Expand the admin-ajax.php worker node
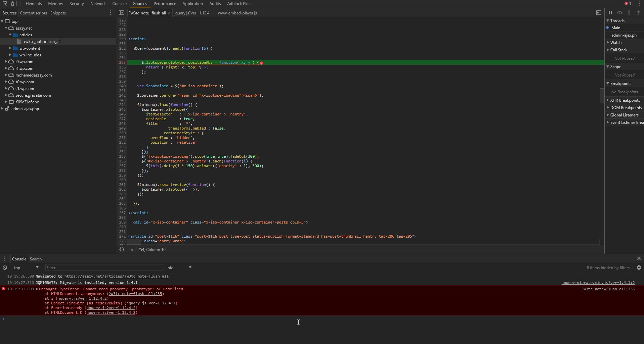Image resolution: width=644 pixels, height=344 pixels. click(2, 108)
